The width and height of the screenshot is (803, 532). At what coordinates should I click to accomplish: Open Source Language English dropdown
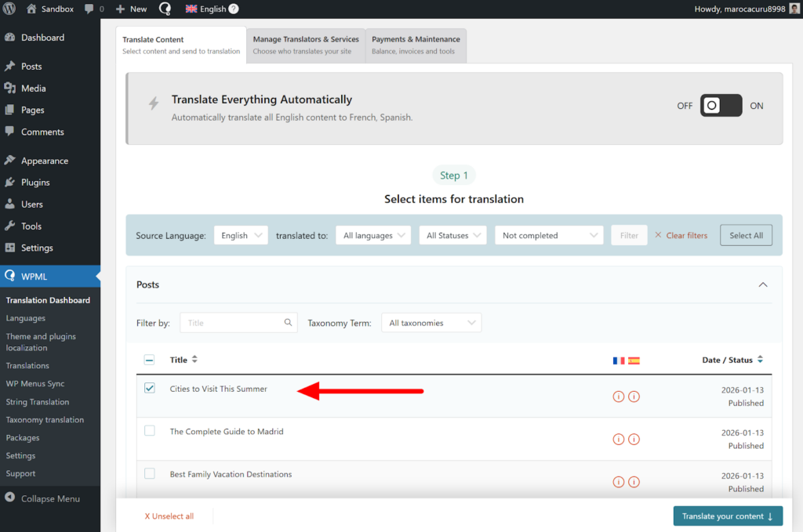[x=241, y=235]
